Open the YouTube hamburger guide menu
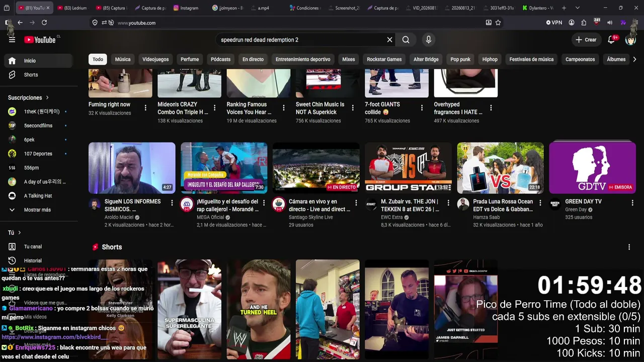The image size is (644, 362). pyautogui.click(x=12, y=40)
